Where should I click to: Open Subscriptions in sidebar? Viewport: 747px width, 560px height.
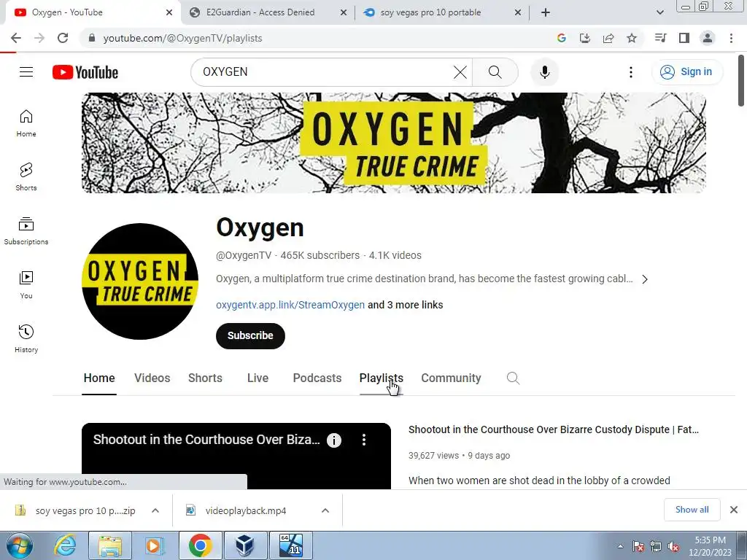26,231
